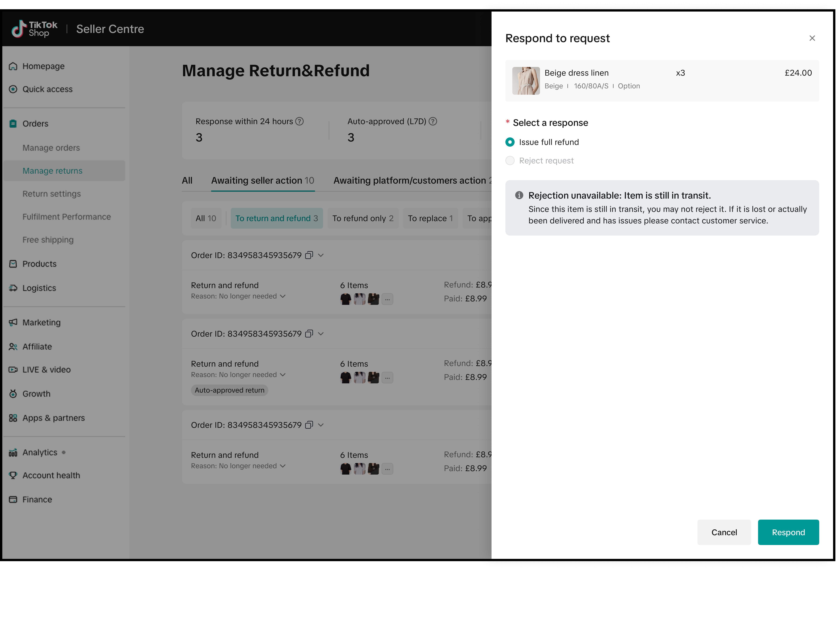Image resolution: width=840 pixels, height=642 pixels.
Task: Open Affiliate via its people icon
Action: click(x=13, y=347)
